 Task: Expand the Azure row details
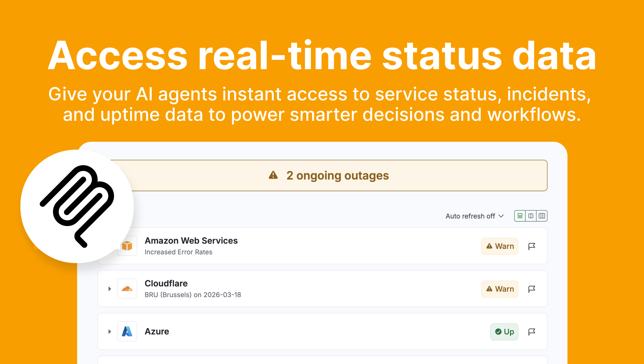110,332
